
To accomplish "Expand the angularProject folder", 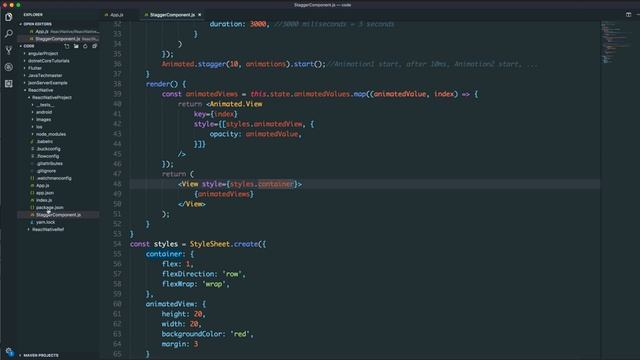I will click(x=43, y=53).
